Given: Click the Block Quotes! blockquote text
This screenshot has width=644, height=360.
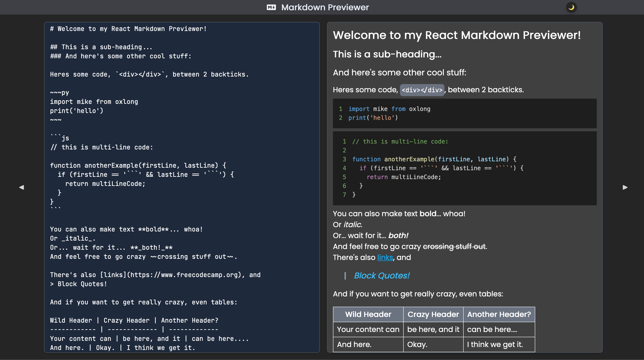Looking at the screenshot, I should click(382, 275).
